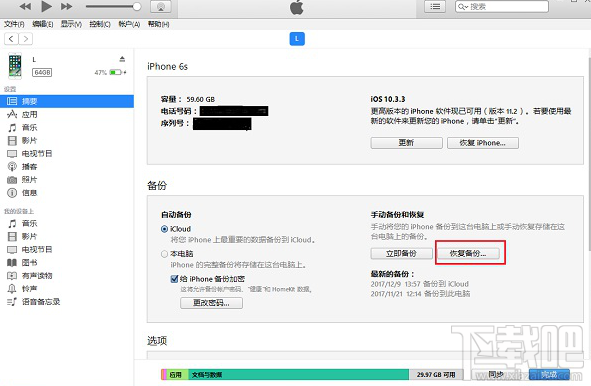Open the 帐户 menu
591x386 pixels.
click(129, 24)
